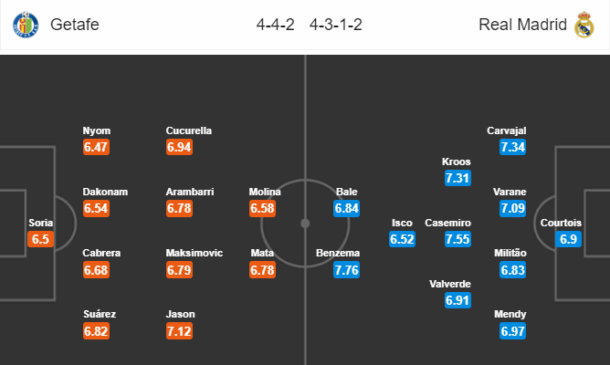The height and width of the screenshot is (365, 610).
Task: Click Soria's 6.5 rating badge
Action: tap(40, 239)
